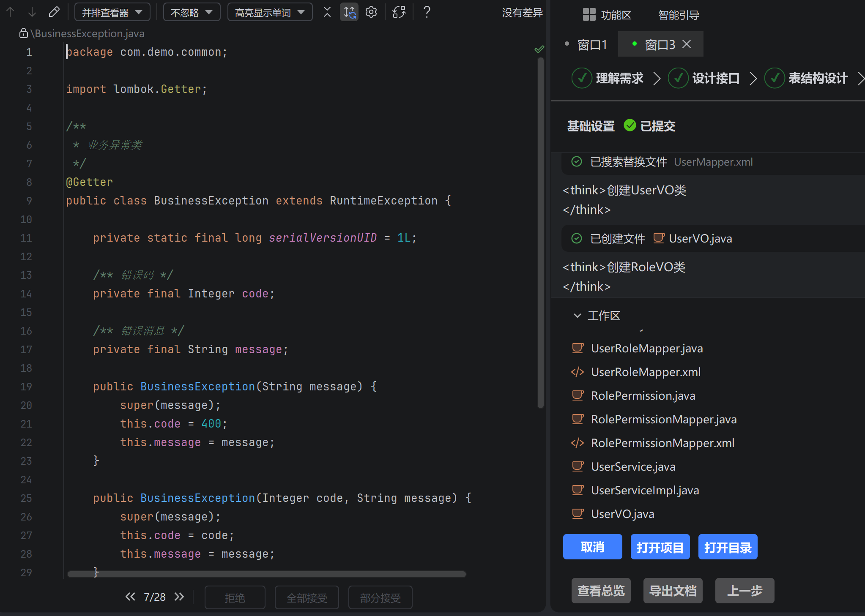Click the 部分接受 partial accept button
Image resolution: width=865 pixels, height=616 pixels.
(380, 597)
